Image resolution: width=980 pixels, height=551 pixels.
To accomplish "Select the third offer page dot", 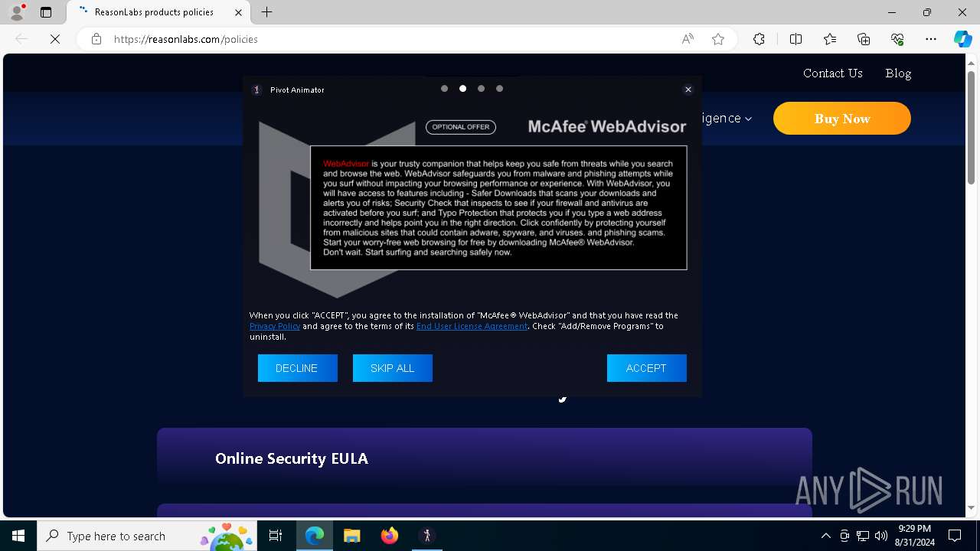I will pyautogui.click(x=481, y=89).
